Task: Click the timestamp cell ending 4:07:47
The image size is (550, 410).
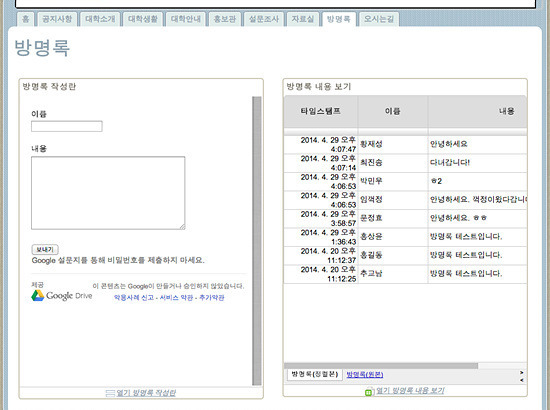Action: (321, 144)
